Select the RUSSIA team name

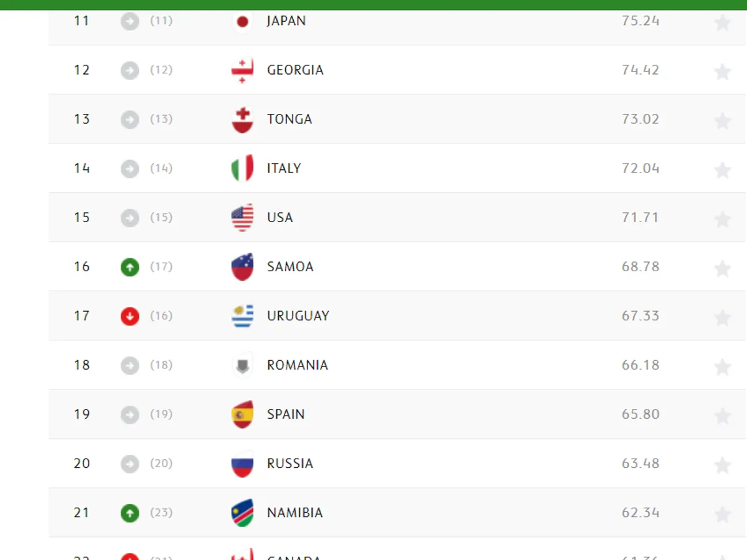[x=289, y=464]
